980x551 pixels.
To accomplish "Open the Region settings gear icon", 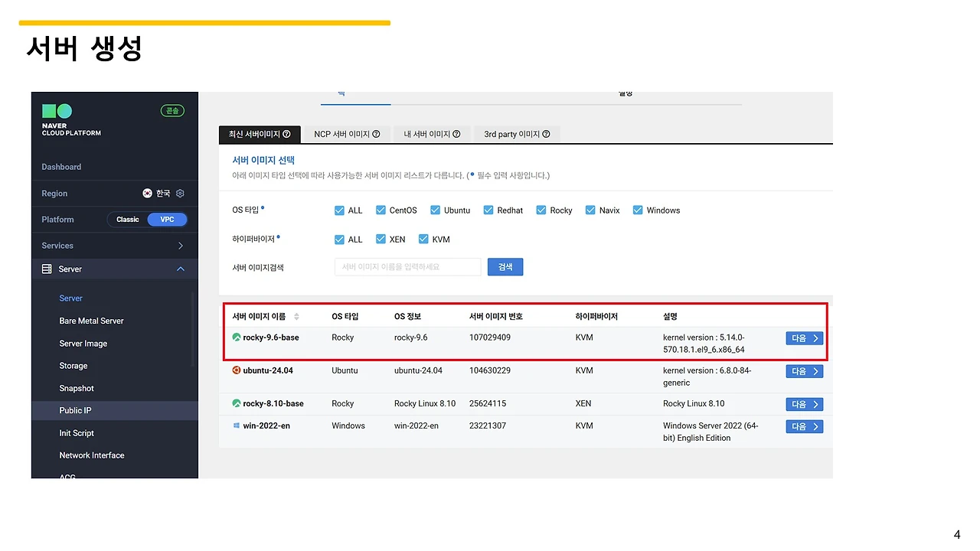I will tap(181, 194).
